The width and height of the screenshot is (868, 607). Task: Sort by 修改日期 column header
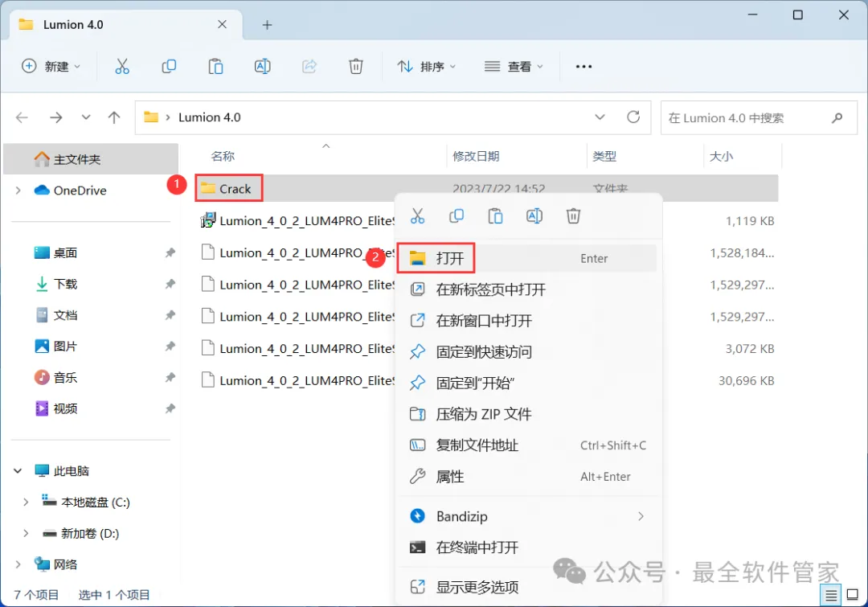coord(476,156)
